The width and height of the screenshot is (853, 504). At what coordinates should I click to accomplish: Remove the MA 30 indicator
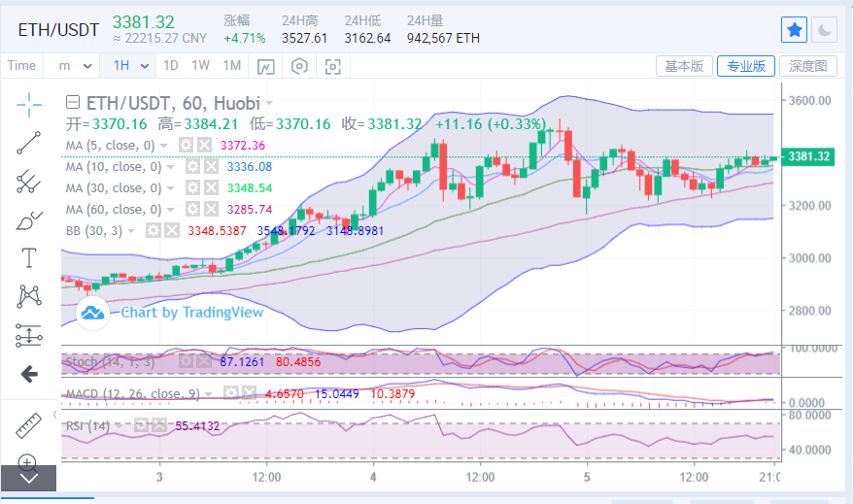tap(211, 188)
